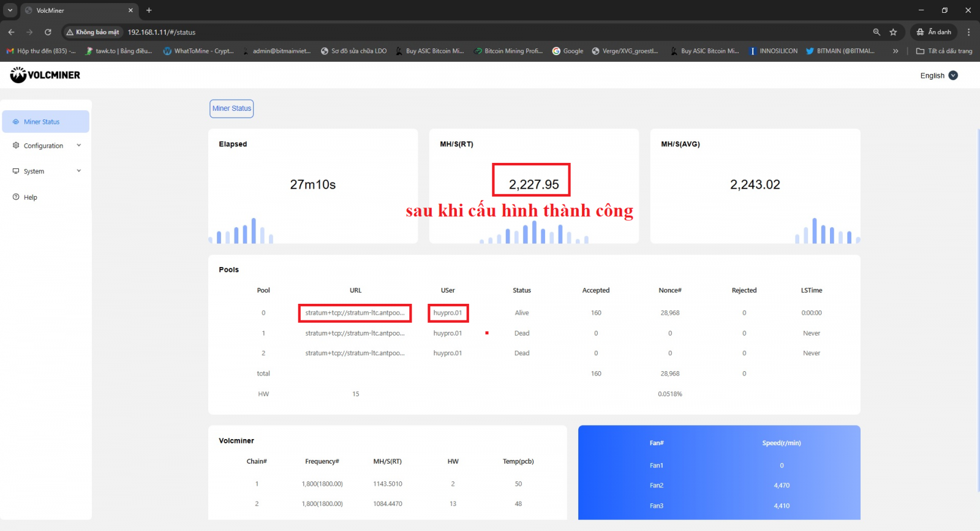This screenshot has width=980, height=531.
Task: Click the chain 1 hashrate 1143.5010
Action: pyautogui.click(x=388, y=484)
